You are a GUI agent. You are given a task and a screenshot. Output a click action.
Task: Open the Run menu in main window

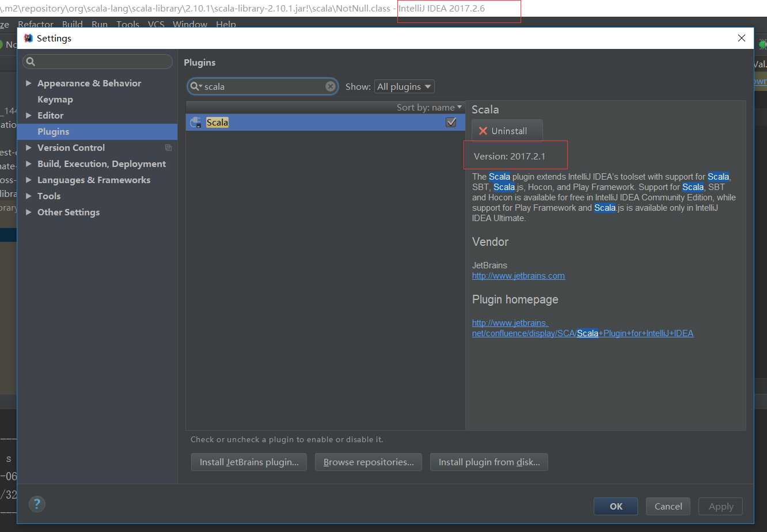click(100, 24)
